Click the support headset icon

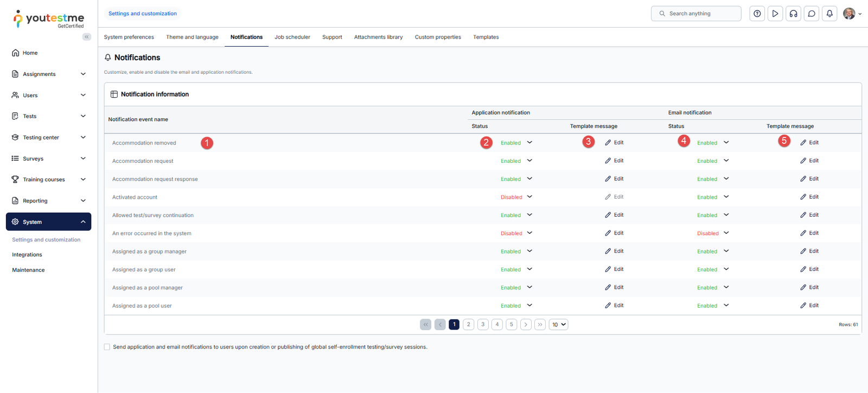793,14
